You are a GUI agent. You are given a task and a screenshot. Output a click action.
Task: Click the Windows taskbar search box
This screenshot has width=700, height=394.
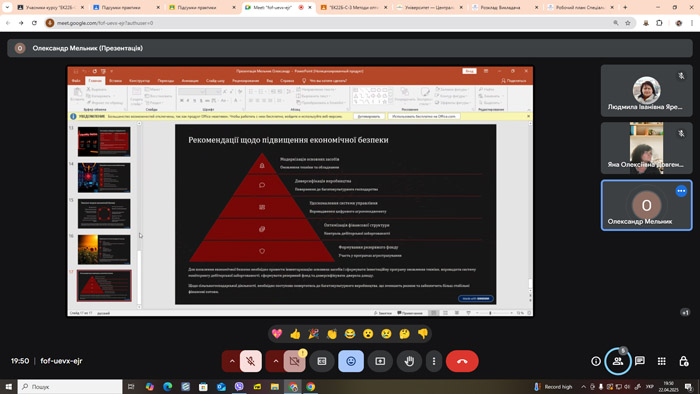coord(70,386)
